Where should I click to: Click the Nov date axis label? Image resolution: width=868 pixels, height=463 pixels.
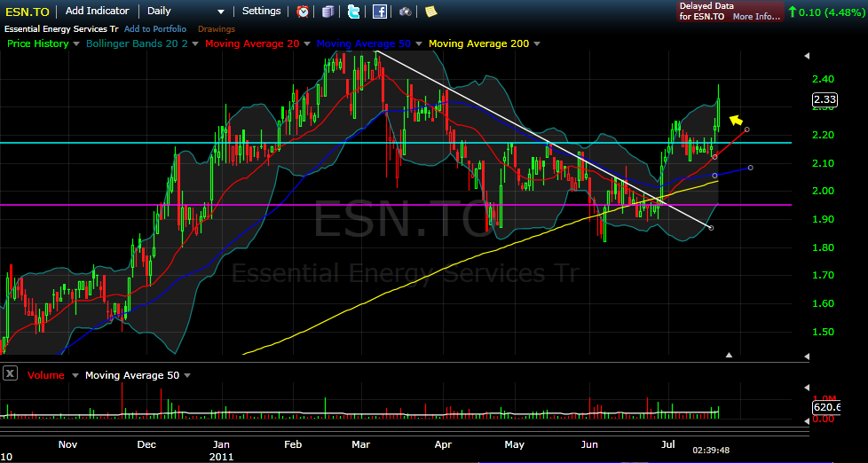(67, 444)
